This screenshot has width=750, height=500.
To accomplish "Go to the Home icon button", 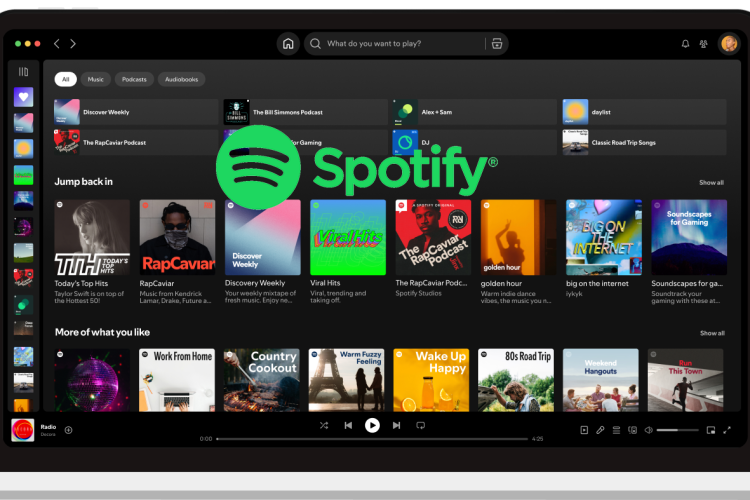I will click(288, 44).
